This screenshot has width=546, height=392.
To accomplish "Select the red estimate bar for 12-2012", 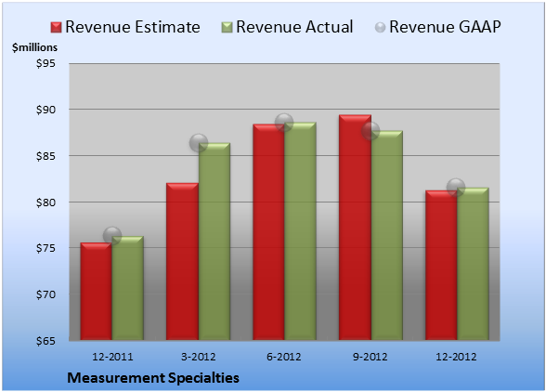I will 441,265.
